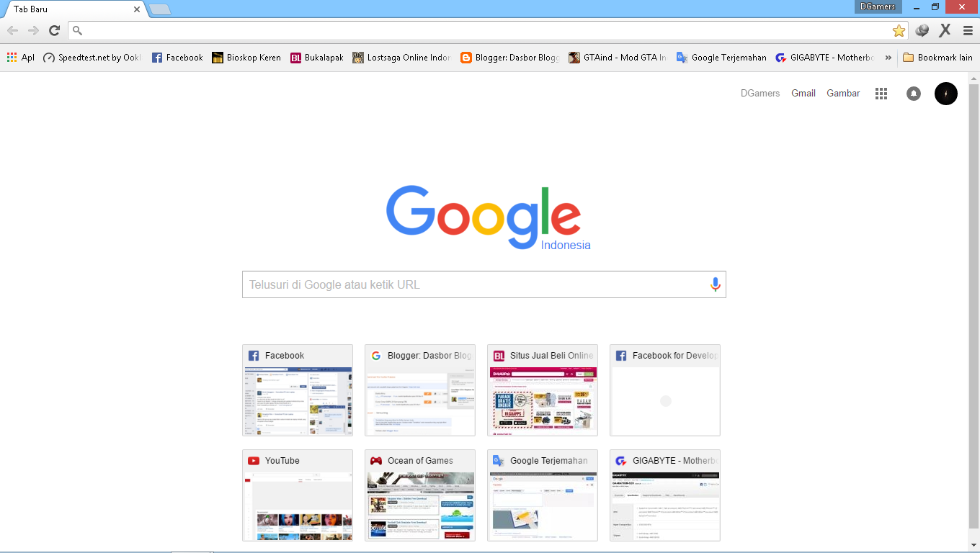Reload the page with the refresh icon
980x553 pixels.
54,30
